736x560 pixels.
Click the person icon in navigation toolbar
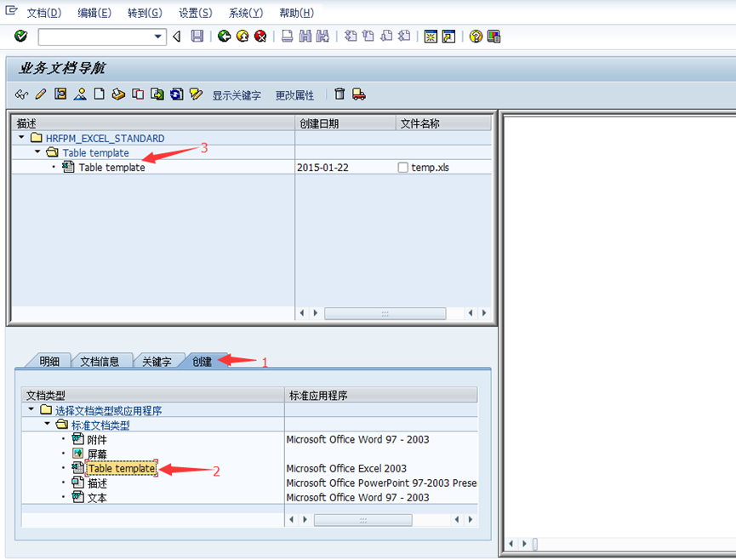point(80,94)
